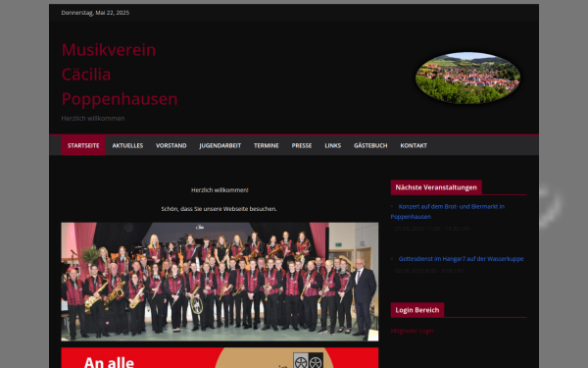This screenshot has width=588, height=368.
Task: Click the Musikverein Cäcilia Poppenhausen site title
Action: (x=120, y=75)
